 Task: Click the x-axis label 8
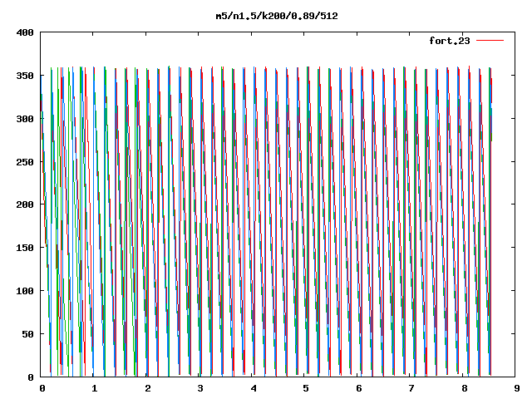465,388
